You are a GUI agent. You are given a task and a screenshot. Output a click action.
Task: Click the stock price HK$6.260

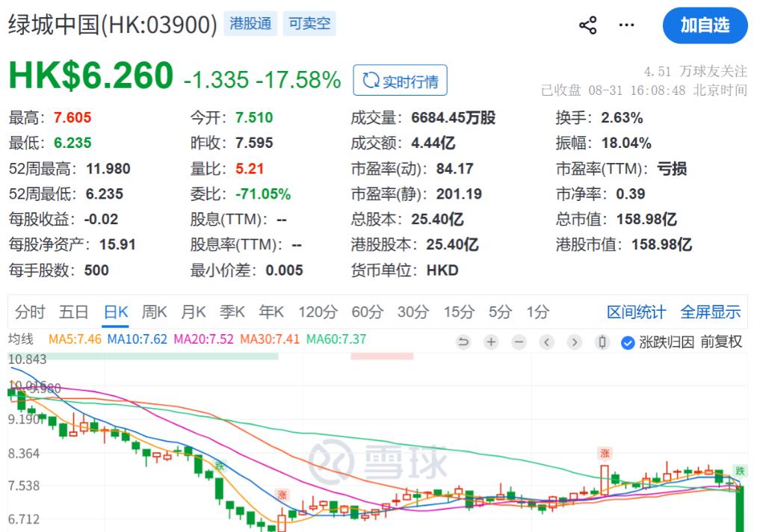tap(91, 75)
